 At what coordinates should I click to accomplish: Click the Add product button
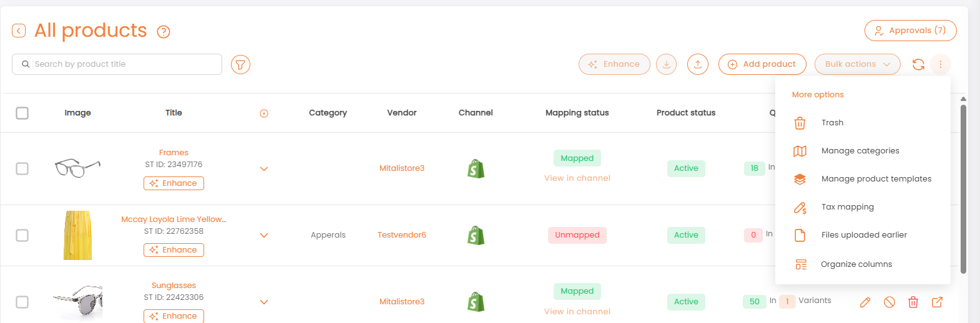point(762,64)
